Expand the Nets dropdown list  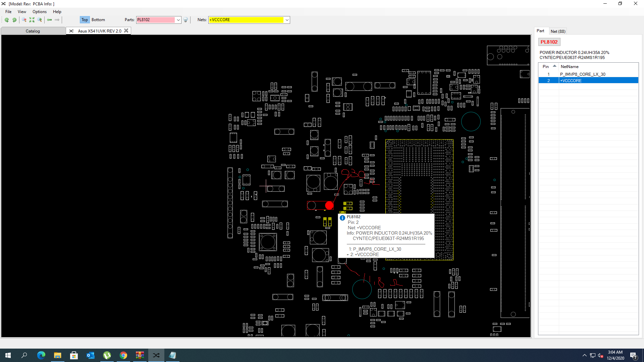point(287,20)
